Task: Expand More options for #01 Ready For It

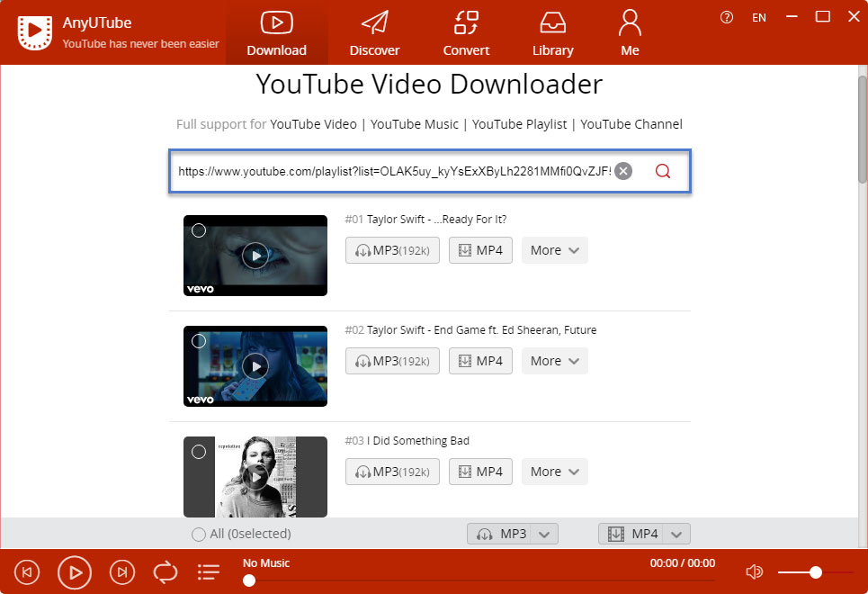Action: [555, 250]
